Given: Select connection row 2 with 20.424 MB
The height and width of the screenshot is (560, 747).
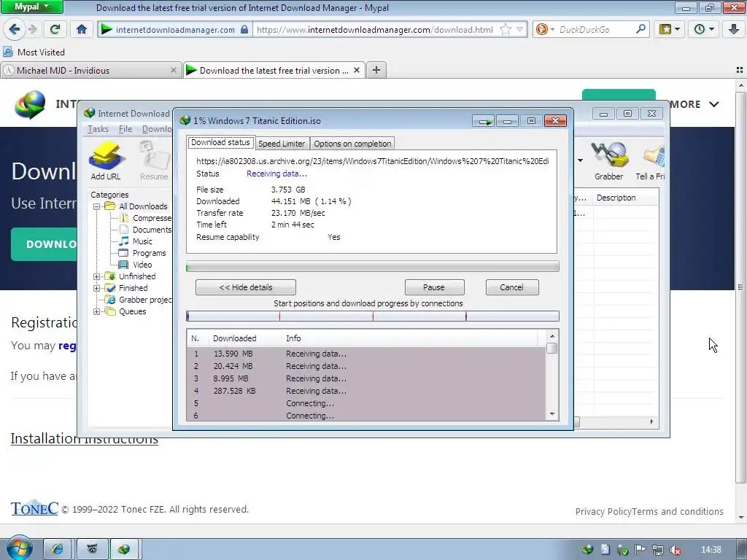Looking at the screenshot, I should 366,366.
